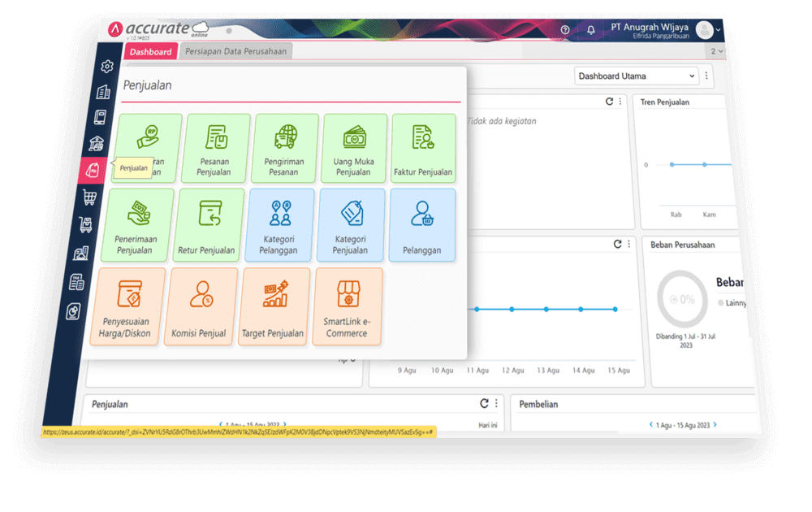Click the Uang Muka Penjualan icon
This screenshot has width=812, height=512.
click(x=354, y=149)
